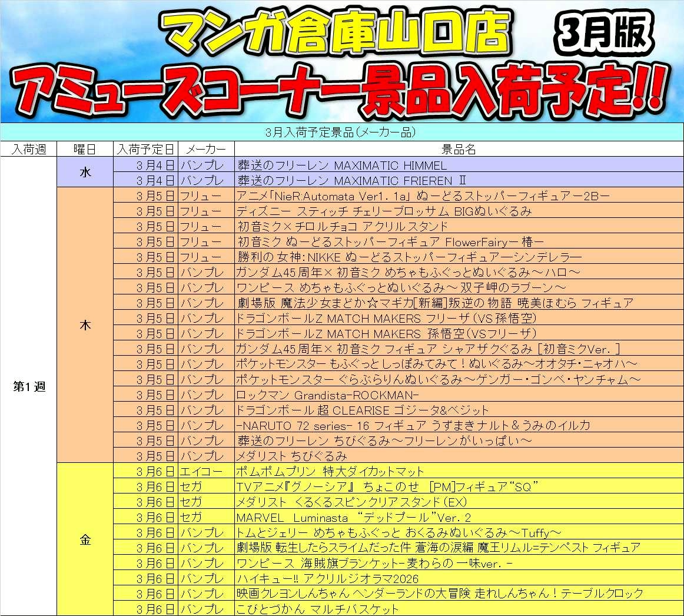The image size is (684, 616).
Task: Select the 第1週 week cell
Action: pyautogui.click(x=28, y=387)
